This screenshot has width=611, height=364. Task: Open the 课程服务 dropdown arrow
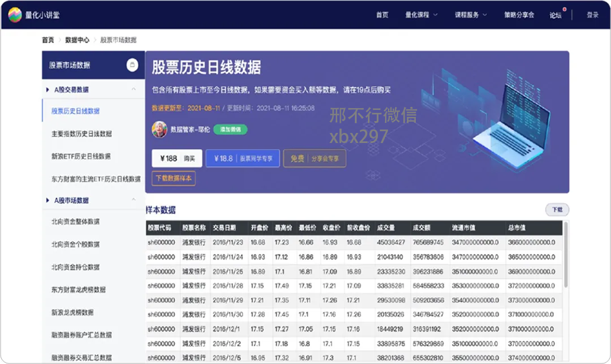pyautogui.click(x=485, y=15)
